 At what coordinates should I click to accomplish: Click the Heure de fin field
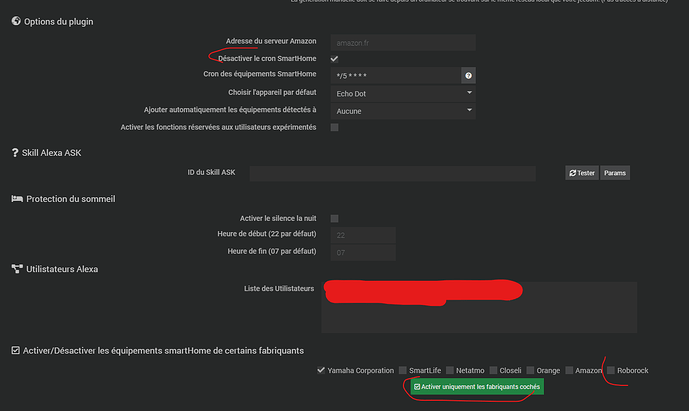[x=363, y=253]
